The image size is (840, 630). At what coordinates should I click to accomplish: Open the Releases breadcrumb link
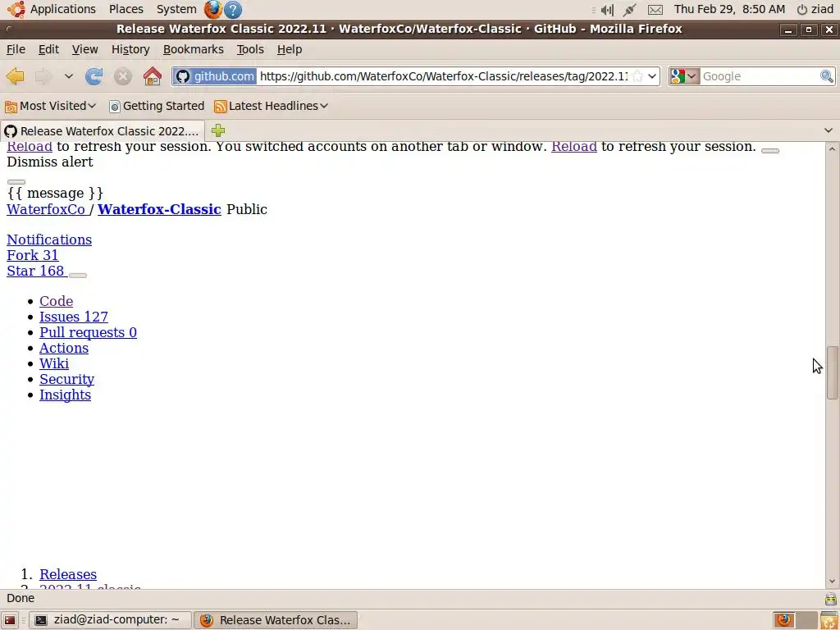tap(68, 573)
